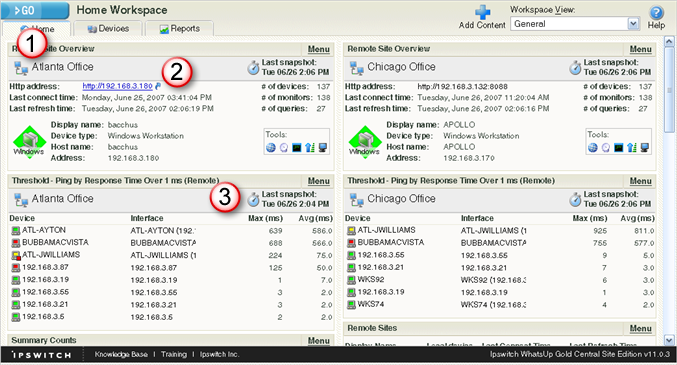
Task: Select WKS74 device name in Chicago table
Action: (x=371, y=304)
